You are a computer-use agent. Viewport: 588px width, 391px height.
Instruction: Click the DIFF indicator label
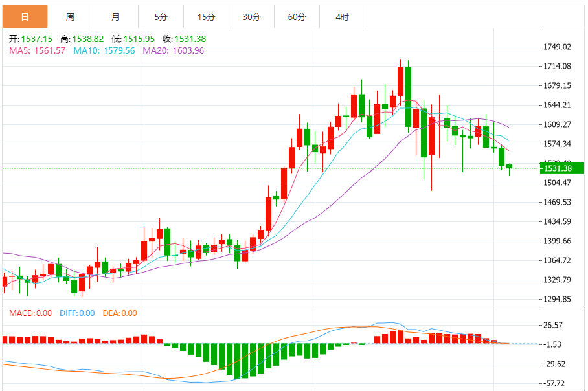(x=76, y=313)
